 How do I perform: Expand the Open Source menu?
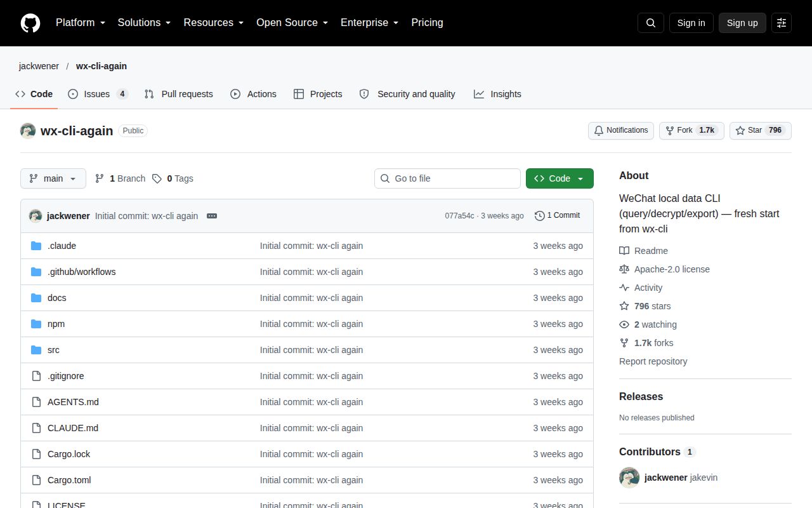[292, 23]
